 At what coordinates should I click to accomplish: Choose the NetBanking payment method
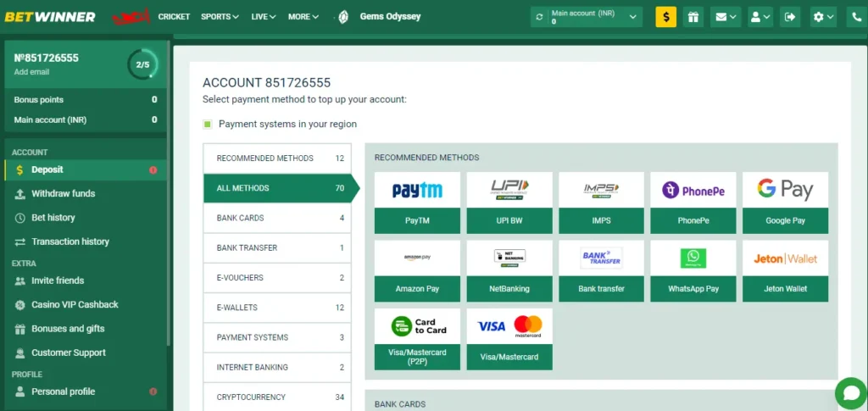509,271
